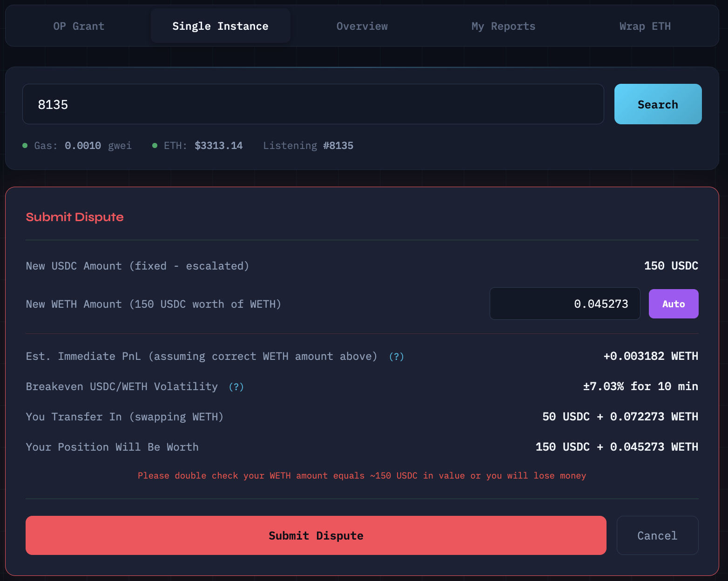The height and width of the screenshot is (581, 728).
Task: Auto-fill the WETH amount with Auto
Action: [x=673, y=304]
